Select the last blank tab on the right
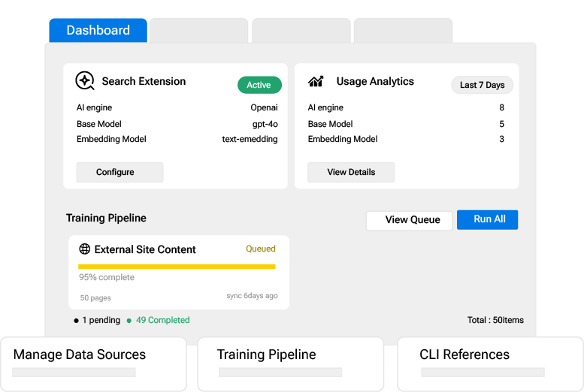 pyautogui.click(x=403, y=31)
